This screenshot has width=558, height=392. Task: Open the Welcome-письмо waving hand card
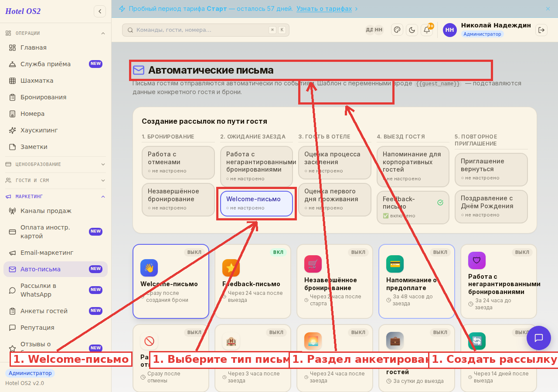[171, 281]
